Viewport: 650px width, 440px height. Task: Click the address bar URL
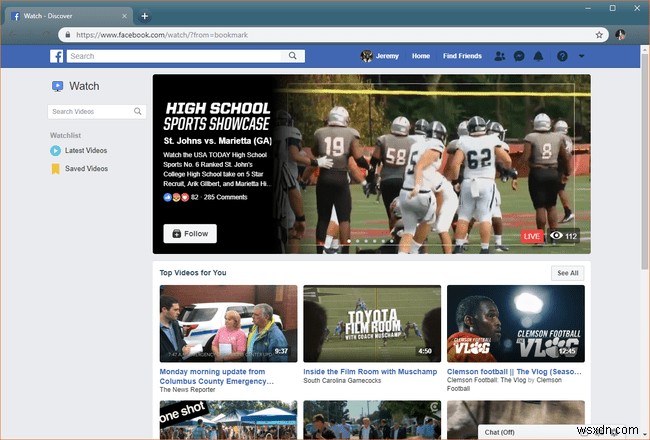pyautogui.click(x=162, y=35)
